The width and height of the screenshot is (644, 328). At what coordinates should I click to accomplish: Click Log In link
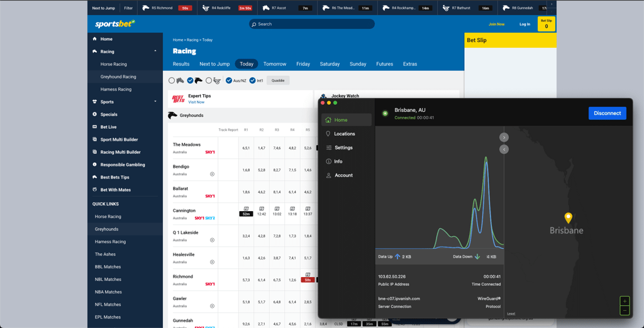click(525, 25)
